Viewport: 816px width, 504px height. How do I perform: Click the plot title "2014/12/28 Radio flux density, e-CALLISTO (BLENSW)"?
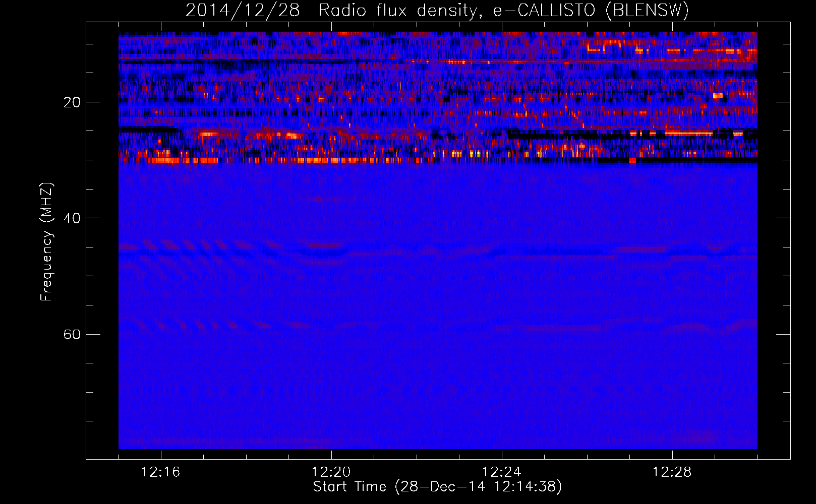click(437, 10)
